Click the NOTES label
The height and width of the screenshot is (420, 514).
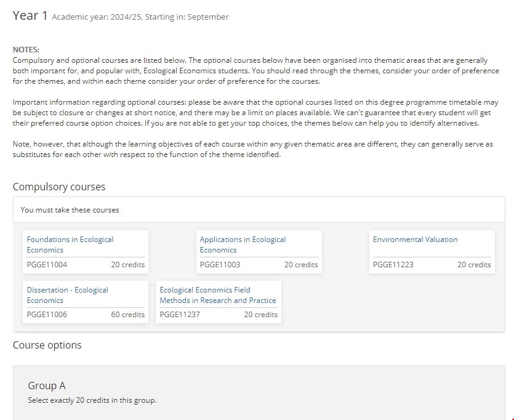pos(26,50)
